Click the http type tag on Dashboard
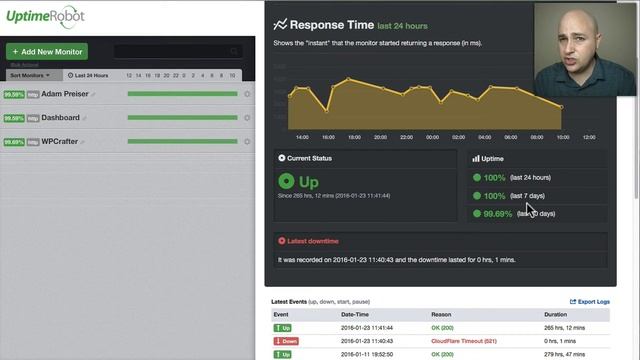 coord(33,118)
